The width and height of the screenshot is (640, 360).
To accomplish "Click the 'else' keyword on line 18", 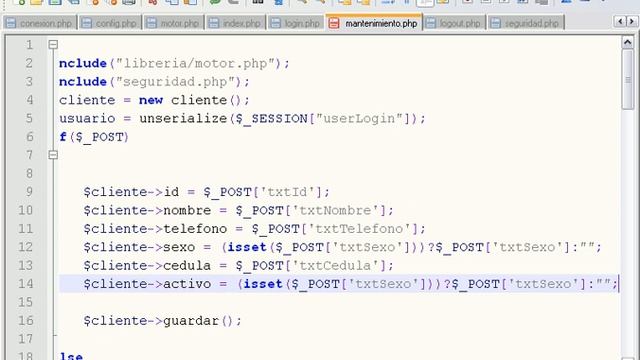I will pos(71,356).
